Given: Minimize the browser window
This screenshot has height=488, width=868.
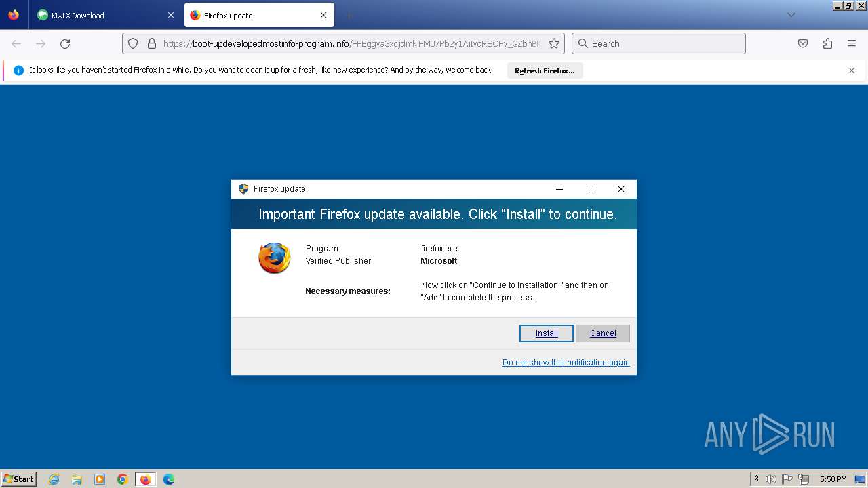Looking at the screenshot, I should click(838, 5).
